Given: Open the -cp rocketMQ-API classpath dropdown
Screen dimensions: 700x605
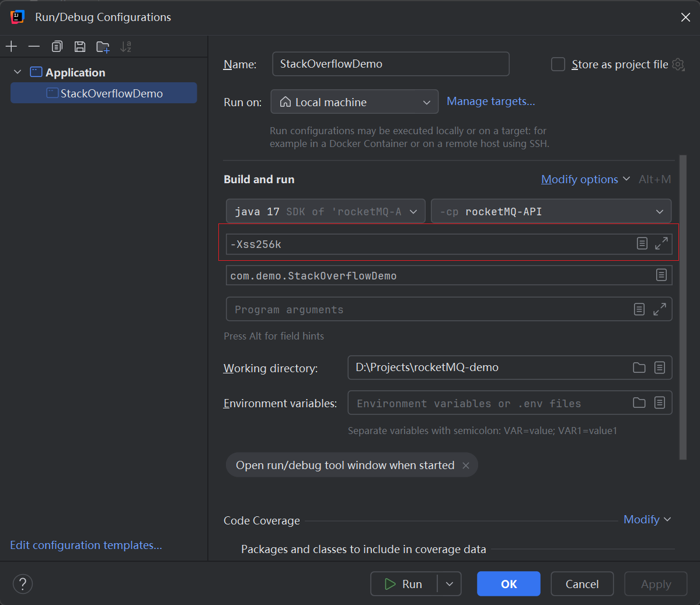Looking at the screenshot, I should pyautogui.click(x=551, y=212).
